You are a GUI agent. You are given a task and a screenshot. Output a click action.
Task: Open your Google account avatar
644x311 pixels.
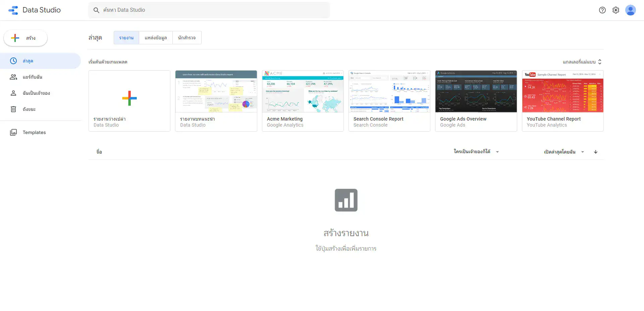click(x=631, y=10)
